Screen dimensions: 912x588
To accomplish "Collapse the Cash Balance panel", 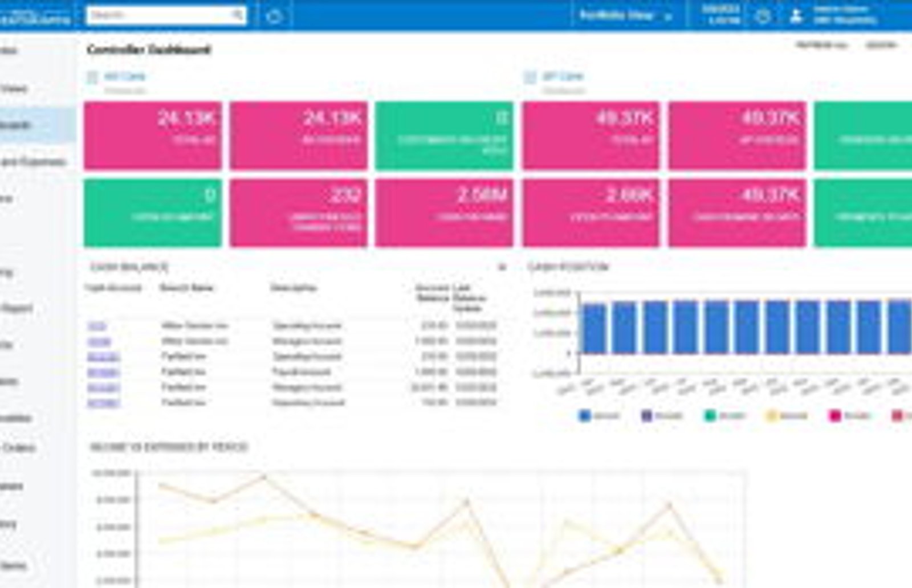I will 502,267.
